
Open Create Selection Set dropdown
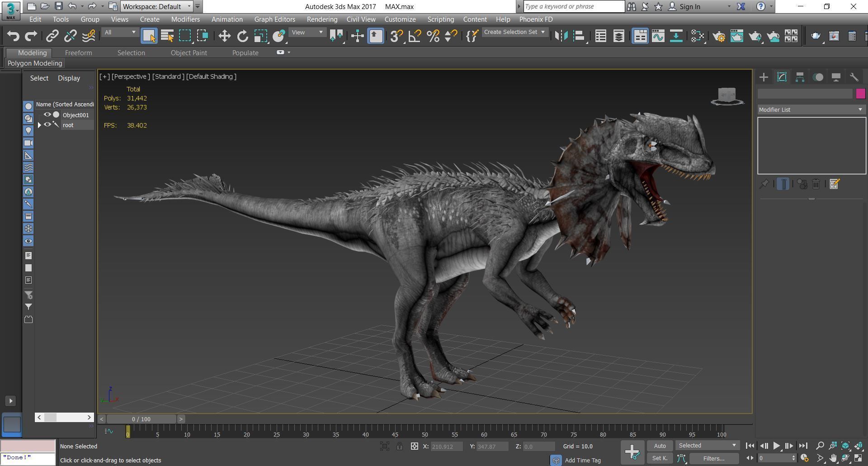(x=515, y=32)
